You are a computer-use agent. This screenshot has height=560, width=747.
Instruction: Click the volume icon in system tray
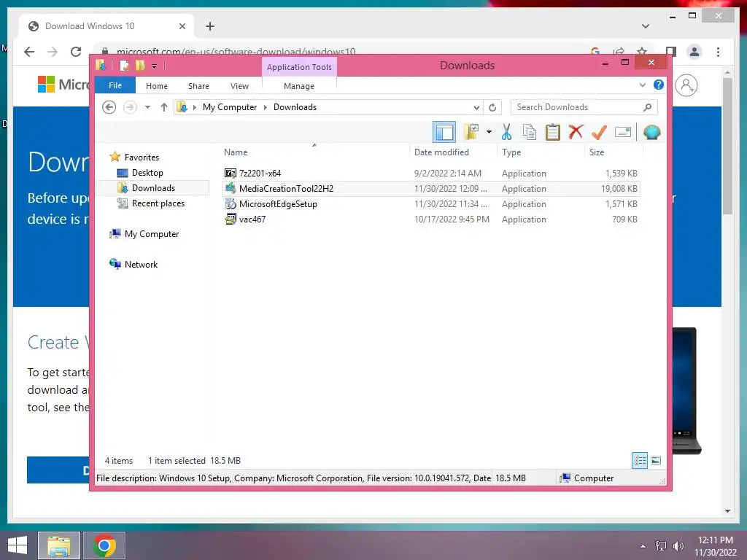(678, 545)
